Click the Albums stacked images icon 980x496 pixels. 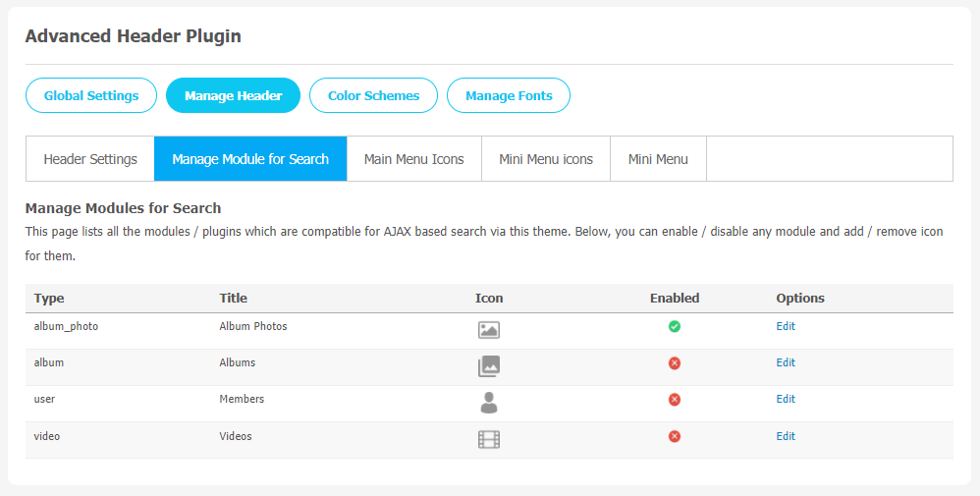(489, 366)
